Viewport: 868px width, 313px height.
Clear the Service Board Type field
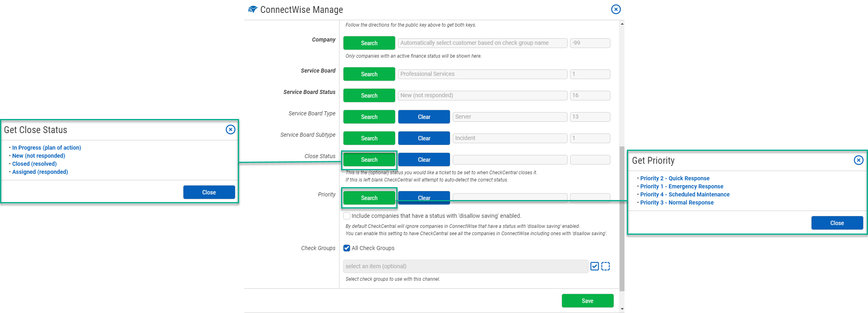pyautogui.click(x=424, y=117)
